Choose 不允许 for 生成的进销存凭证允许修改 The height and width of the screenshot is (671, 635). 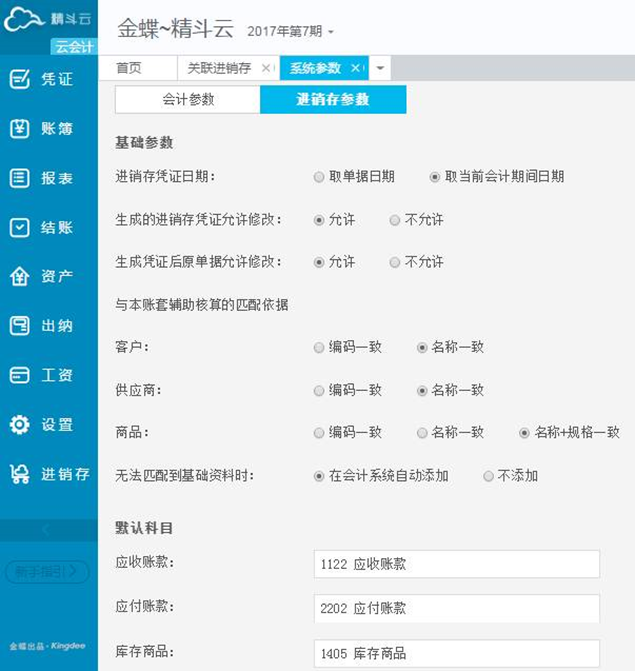[395, 220]
